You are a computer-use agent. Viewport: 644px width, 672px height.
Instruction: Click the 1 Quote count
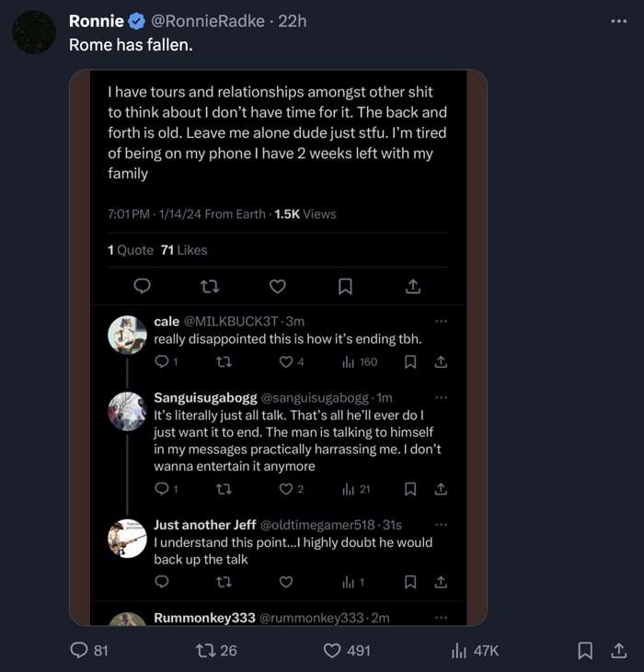(x=130, y=250)
